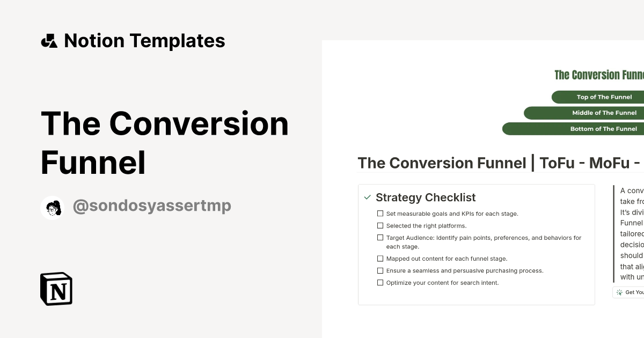The width and height of the screenshot is (644, 338).
Task: Check "Selected the right platforms" item
Action: pos(380,225)
